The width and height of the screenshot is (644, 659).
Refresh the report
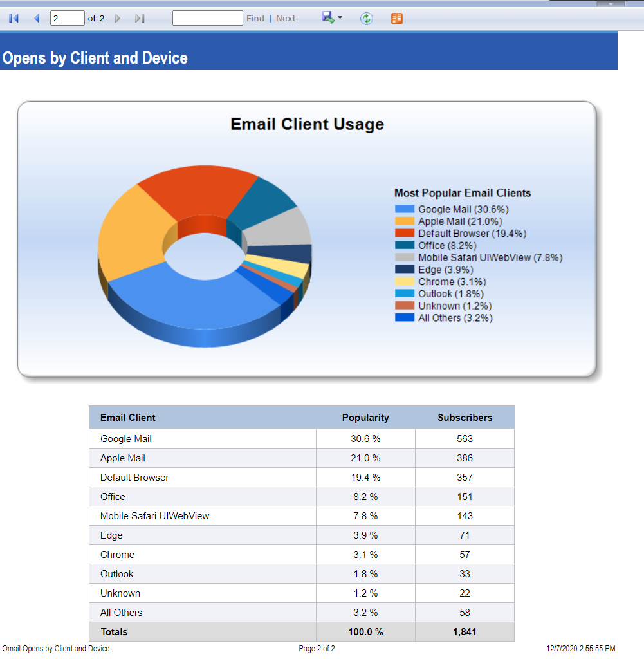[367, 19]
